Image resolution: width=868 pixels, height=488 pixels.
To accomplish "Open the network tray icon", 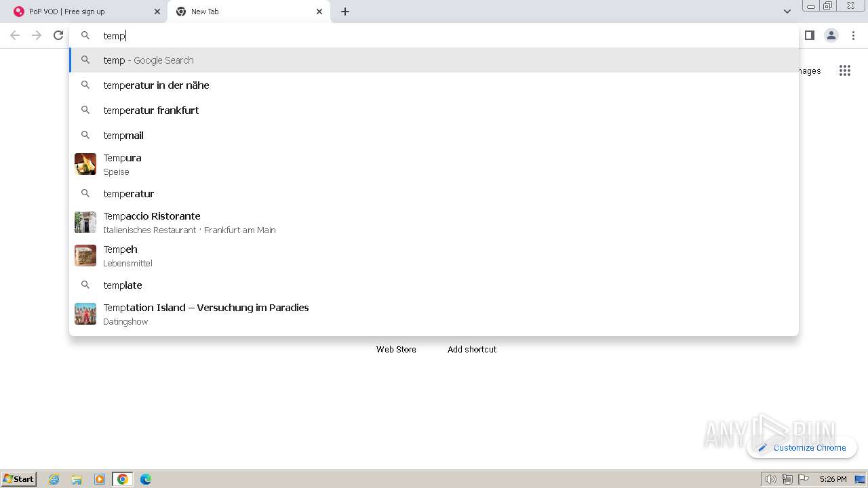I will [x=787, y=479].
